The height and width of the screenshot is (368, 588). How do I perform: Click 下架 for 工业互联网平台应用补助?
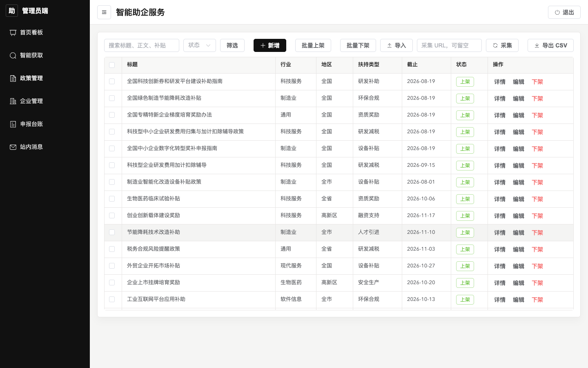537,300
